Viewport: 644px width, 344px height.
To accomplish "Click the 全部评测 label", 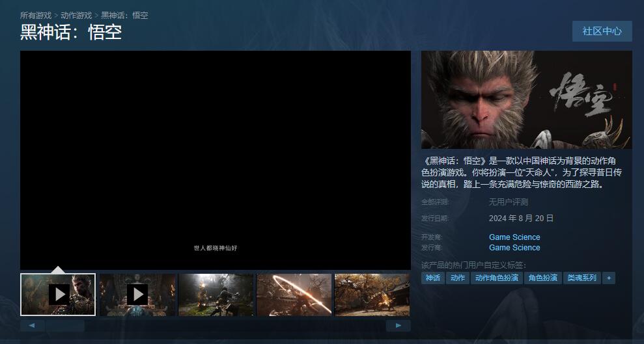I will click(435, 202).
